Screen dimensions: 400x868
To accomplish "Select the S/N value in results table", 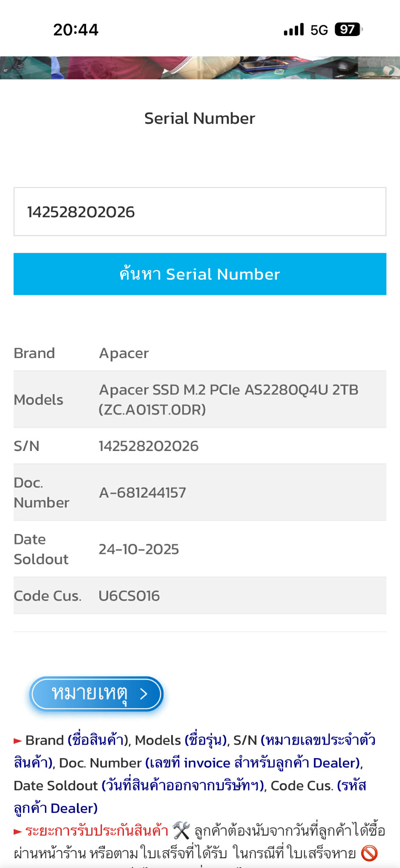I will pos(149,446).
